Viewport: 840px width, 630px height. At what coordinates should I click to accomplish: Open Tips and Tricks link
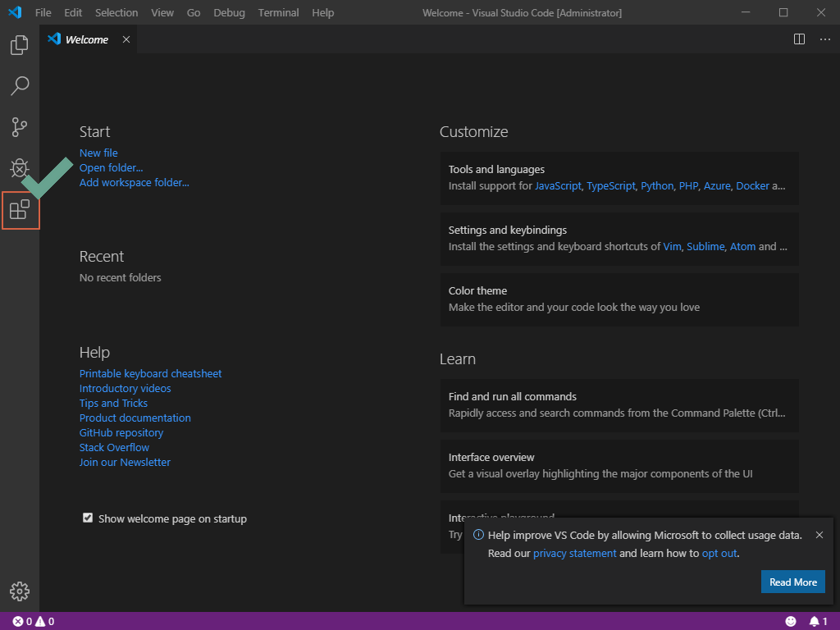tap(113, 404)
